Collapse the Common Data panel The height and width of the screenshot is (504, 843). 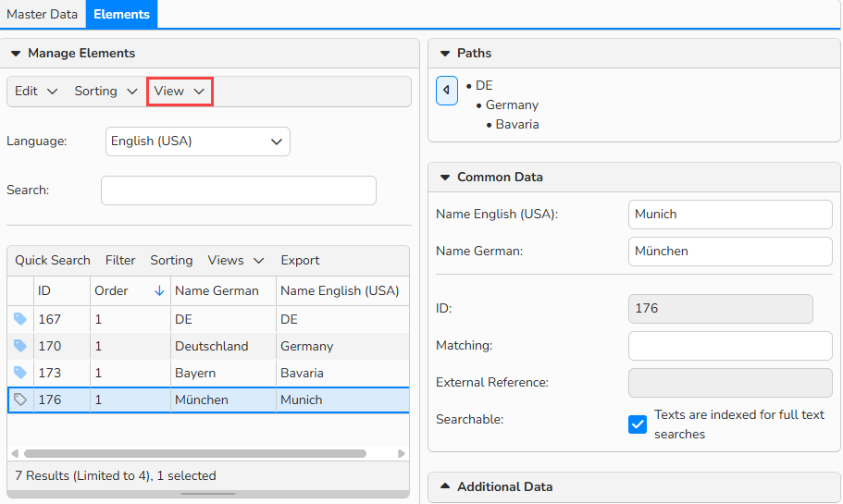pyautogui.click(x=444, y=178)
